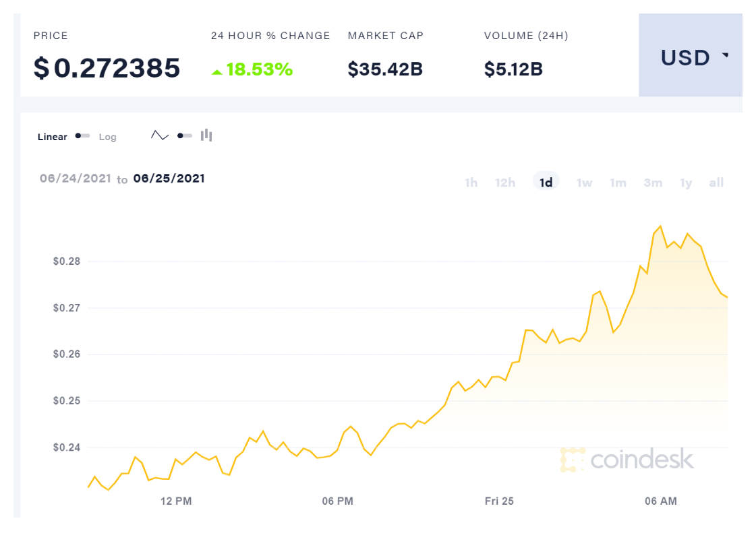Select the 1d time range
This screenshot has width=756, height=558.
coord(546,183)
